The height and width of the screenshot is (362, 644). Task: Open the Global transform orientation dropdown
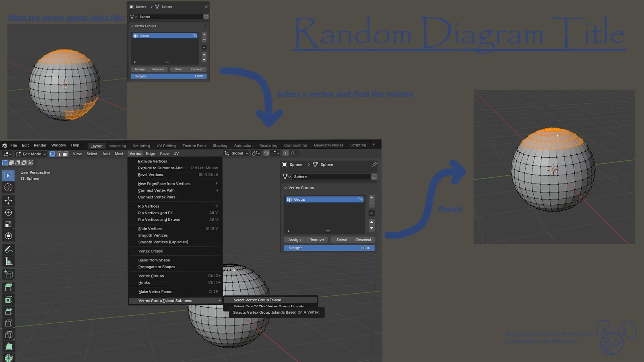(237, 153)
